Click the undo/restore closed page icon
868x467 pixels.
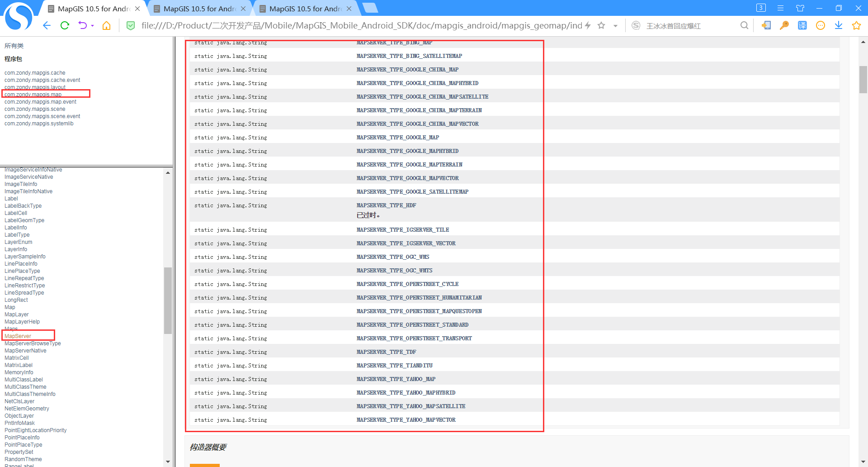tap(82, 26)
